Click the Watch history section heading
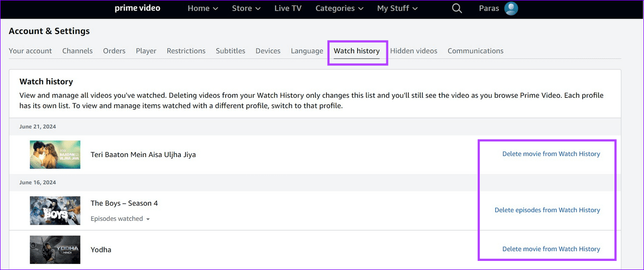This screenshot has height=270, width=644. 46,81
